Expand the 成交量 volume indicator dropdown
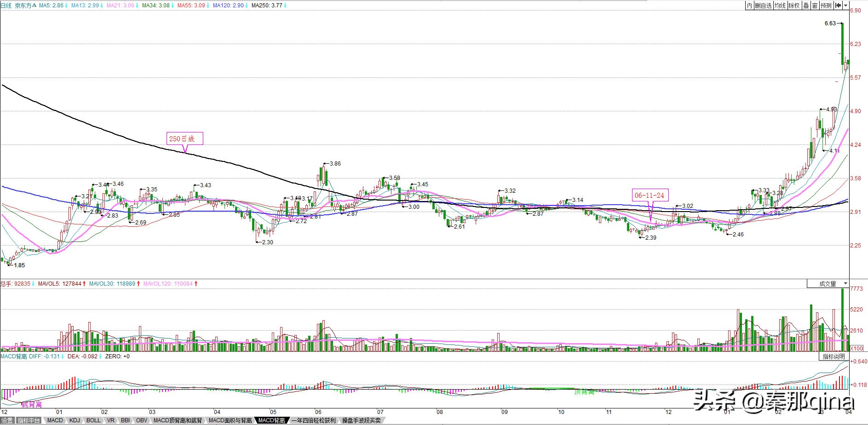 [845, 284]
